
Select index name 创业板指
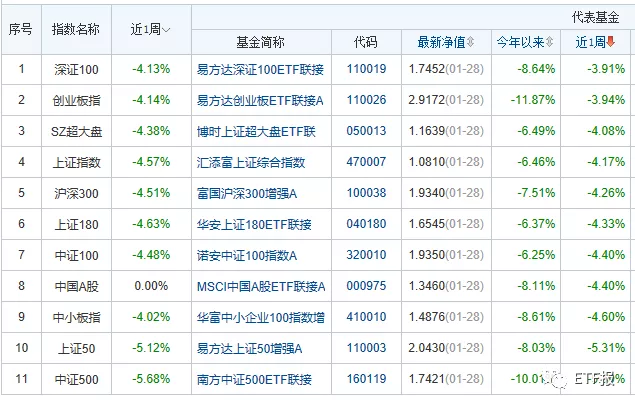tap(76, 100)
